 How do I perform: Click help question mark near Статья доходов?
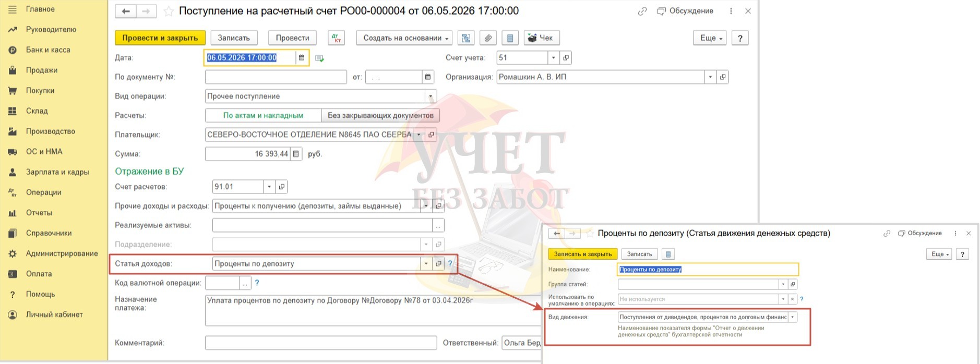450,264
